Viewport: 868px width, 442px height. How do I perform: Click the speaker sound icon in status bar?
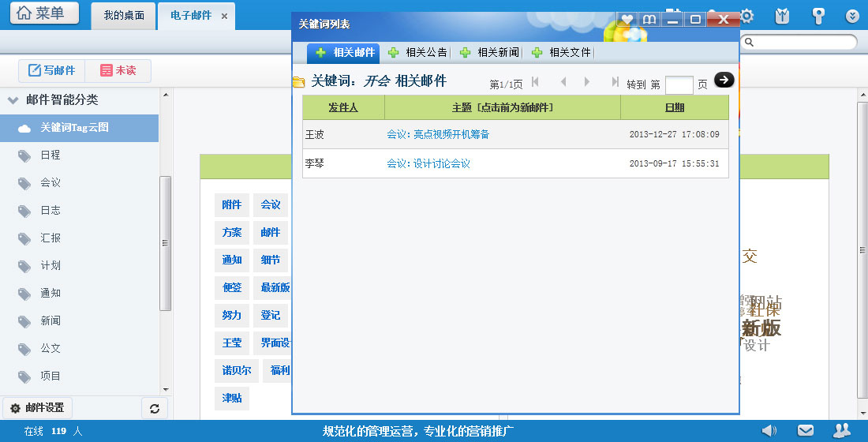click(769, 430)
